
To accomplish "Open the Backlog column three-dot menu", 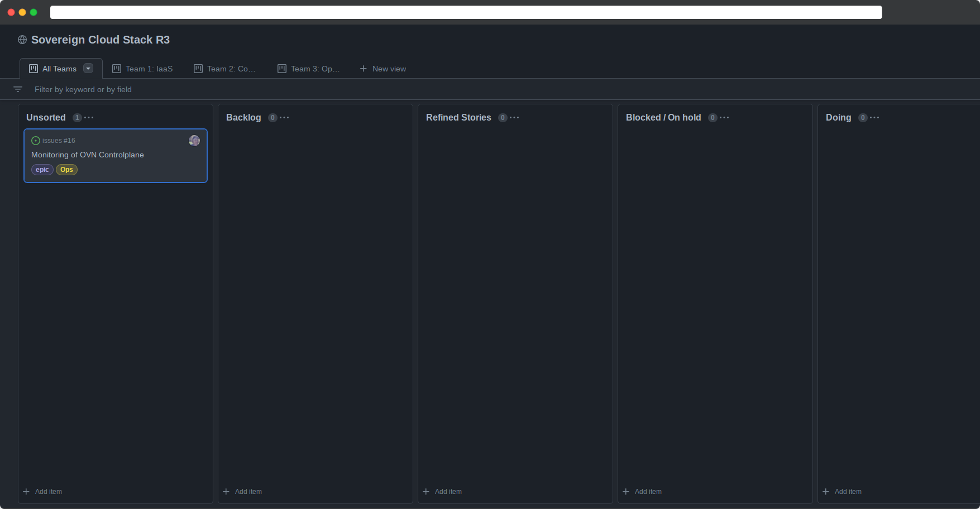I will (284, 118).
